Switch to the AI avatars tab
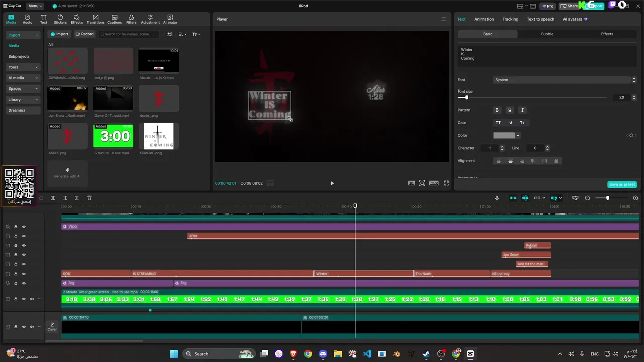644x362 pixels. 575,19
